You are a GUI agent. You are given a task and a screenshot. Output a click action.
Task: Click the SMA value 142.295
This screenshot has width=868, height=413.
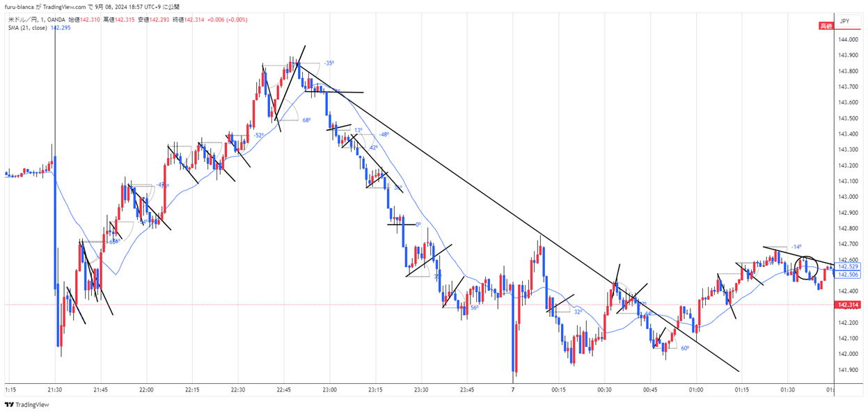[x=63, y=28]
